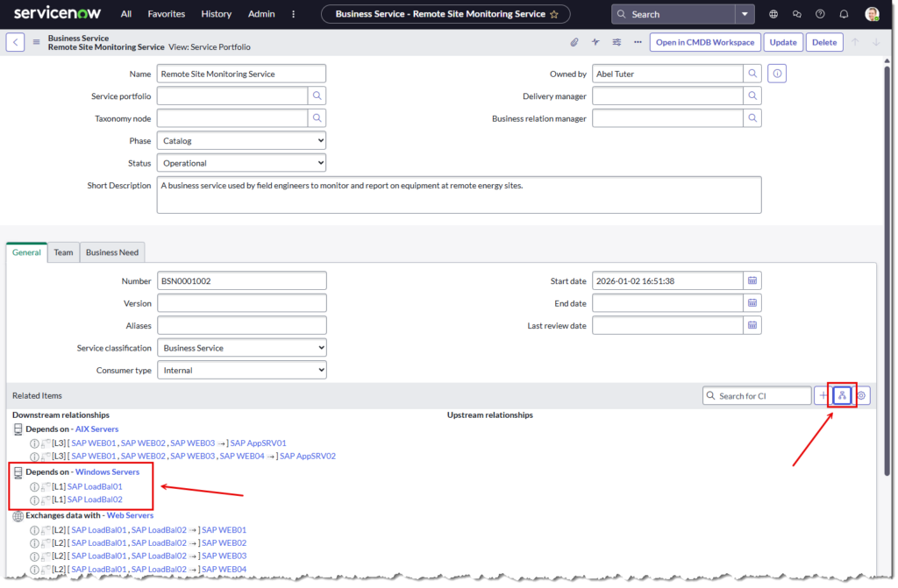This screenshot has width=898, height=588.
Task: Click the Service portfolio lookup magnifier icon
Action: point(317,96)
